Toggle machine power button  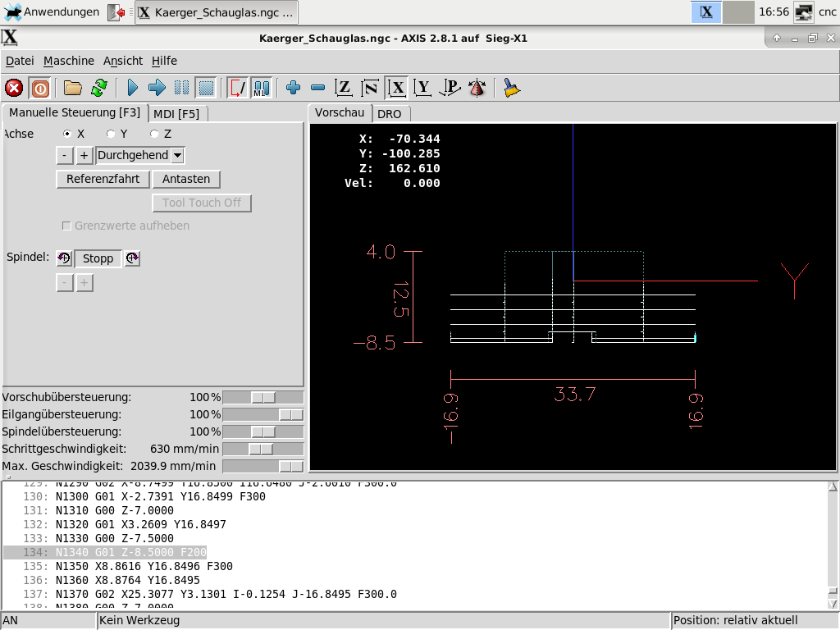point(39,88)
